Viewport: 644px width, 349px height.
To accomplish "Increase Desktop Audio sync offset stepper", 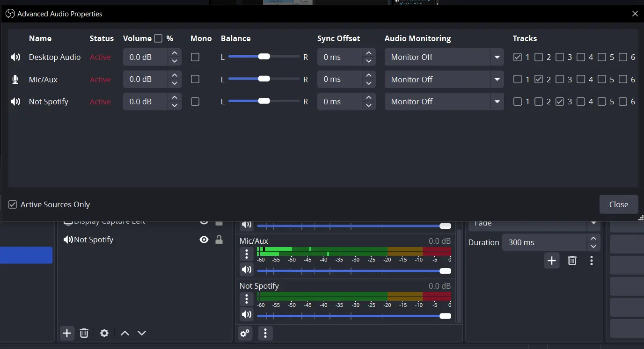I will click(x=369, y=53).
